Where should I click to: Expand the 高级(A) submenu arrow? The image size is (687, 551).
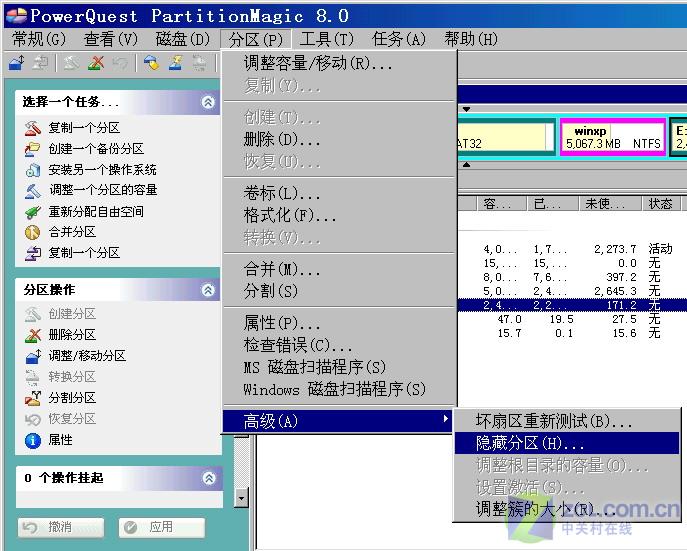445,419
